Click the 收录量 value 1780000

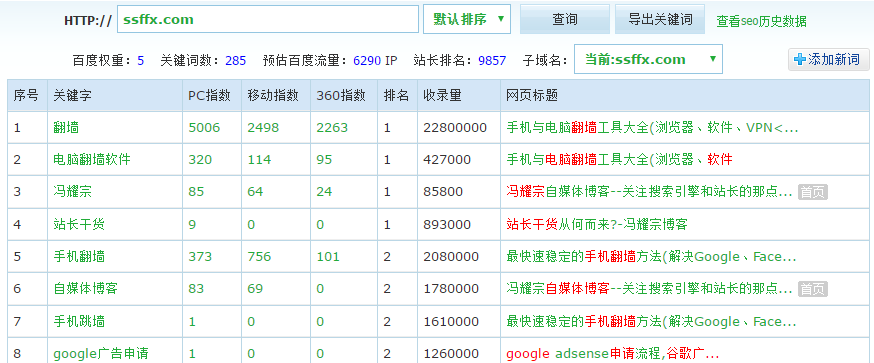[x=451, y=289]
